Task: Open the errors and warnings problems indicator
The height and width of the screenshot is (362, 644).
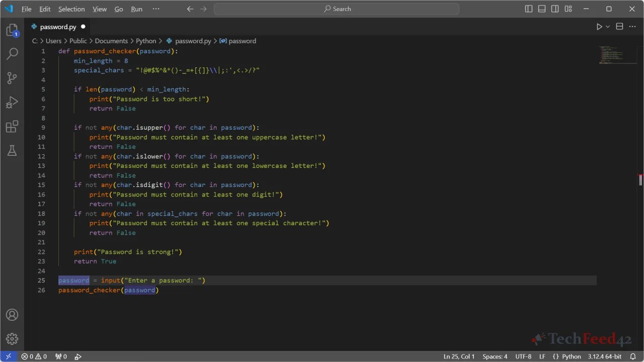Action: [34, 356]
